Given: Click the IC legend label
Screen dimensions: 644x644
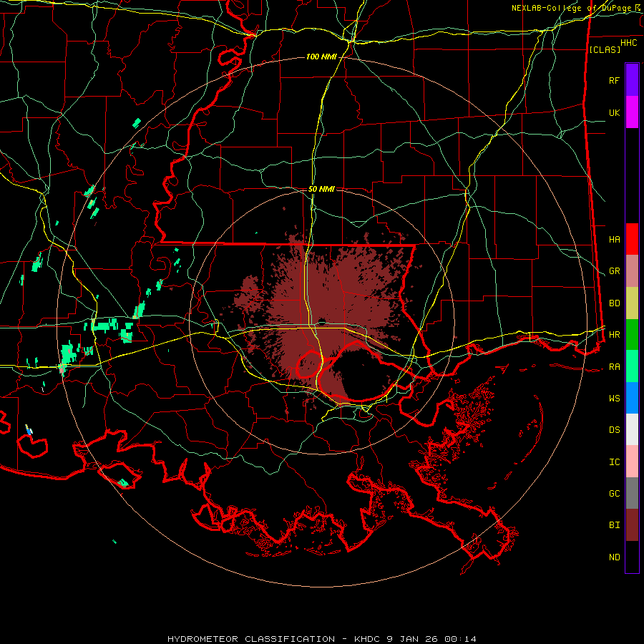Looking at the screenshot, I should [614, 462].
